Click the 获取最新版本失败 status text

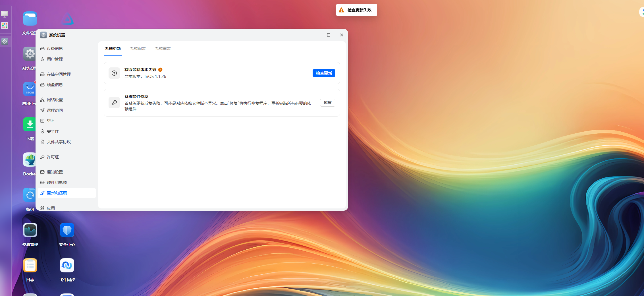(140, 70)
